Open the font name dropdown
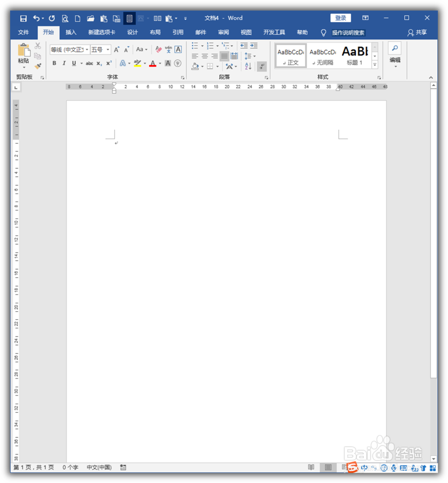The height and width of the screenshot is (483, 448). (87, 49)
